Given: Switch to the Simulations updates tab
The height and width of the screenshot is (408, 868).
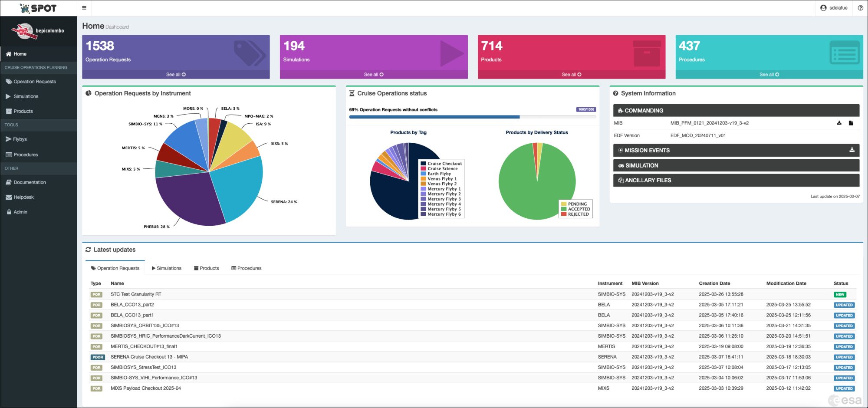Looking at the screenshot, I should point(167,268).
